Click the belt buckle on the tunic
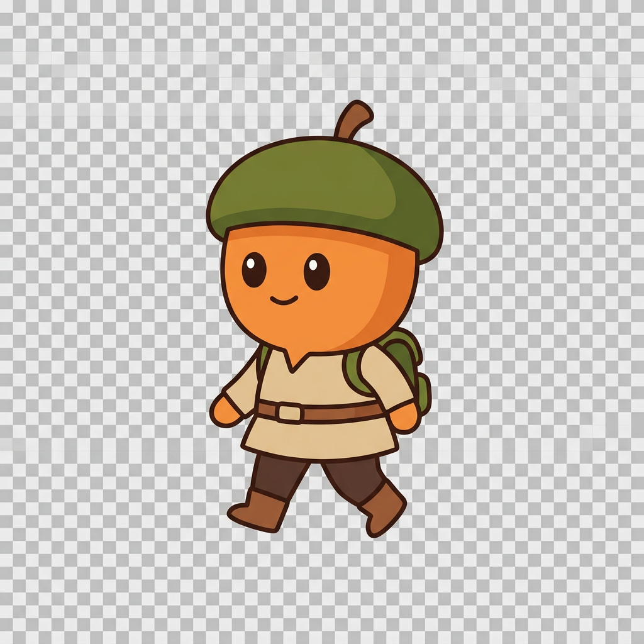Image resolution: width=644 pixels, height=644 pixels. pyautogui.click(x=289, y=412)
